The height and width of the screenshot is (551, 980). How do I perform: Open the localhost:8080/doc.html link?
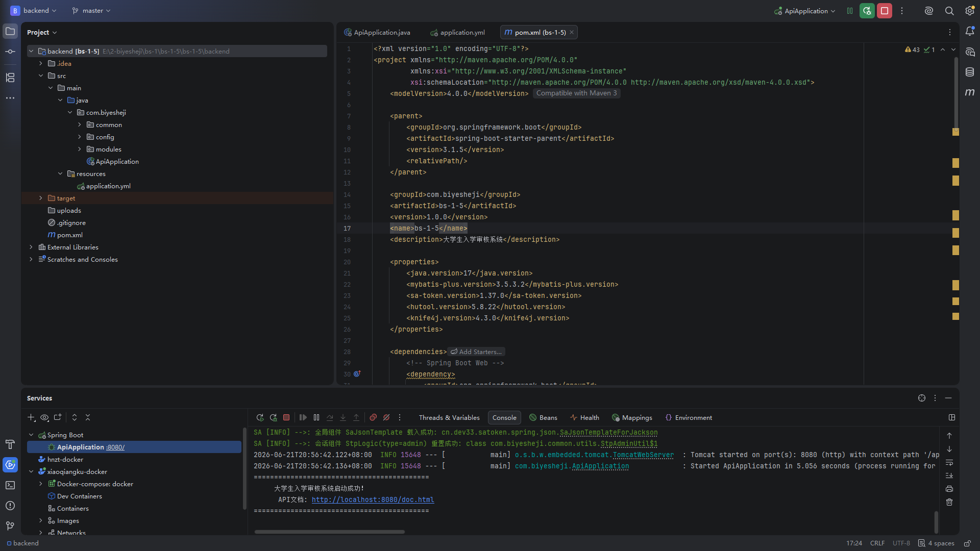tap(373, 499)
